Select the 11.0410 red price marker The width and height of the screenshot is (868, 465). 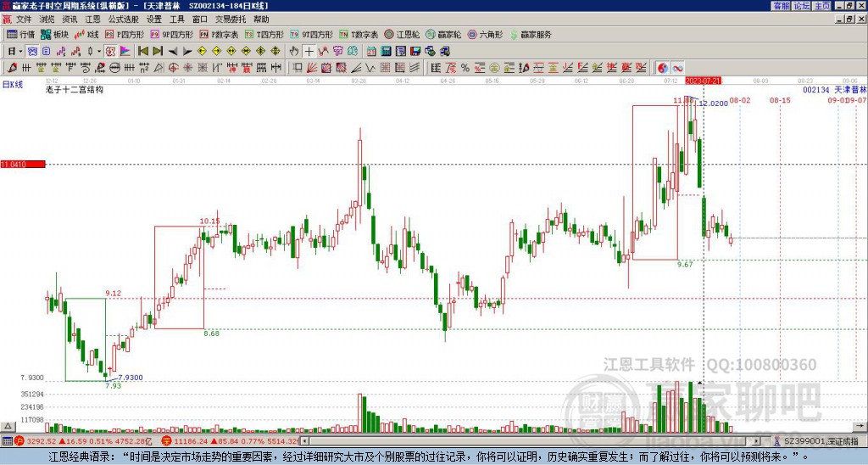23,164
